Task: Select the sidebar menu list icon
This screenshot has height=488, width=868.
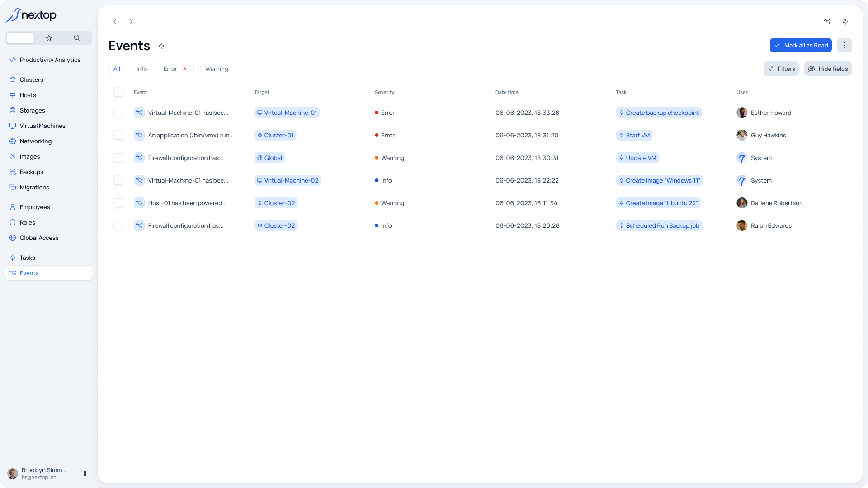Action: pos(20,38)
